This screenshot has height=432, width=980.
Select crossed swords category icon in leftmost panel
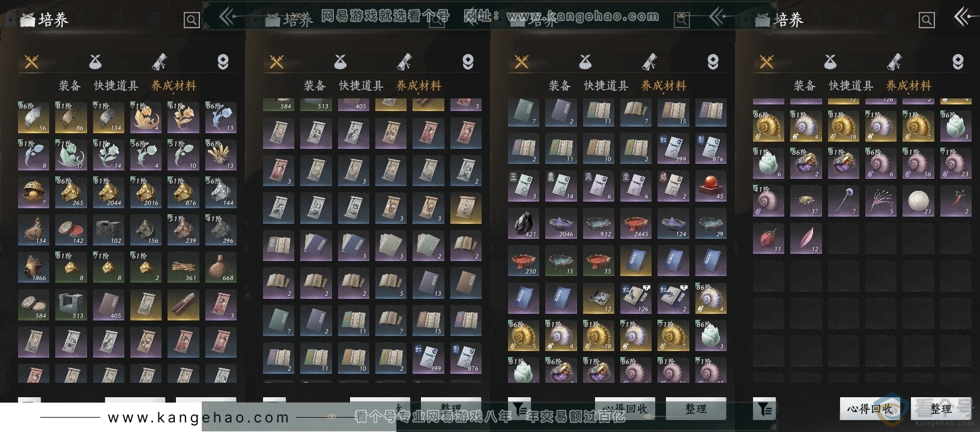pyautogui.click(x=32, y=61)
